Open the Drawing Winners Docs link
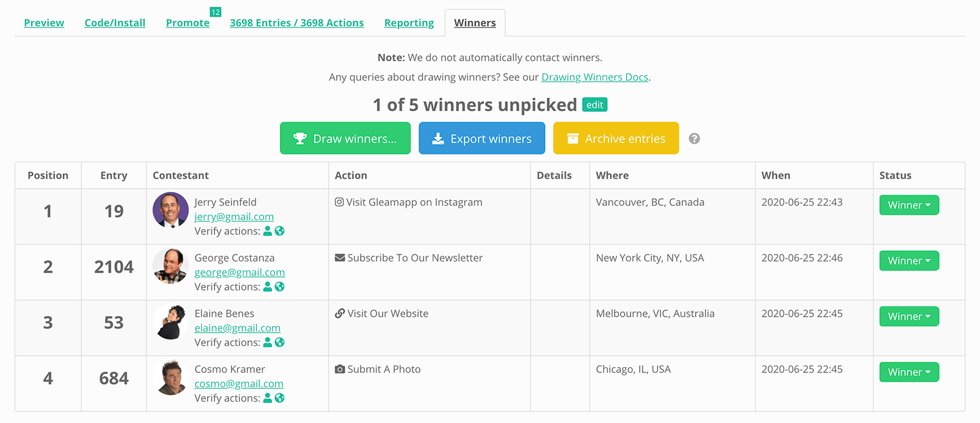The width and height of the screenshot is (980, 423). 594,77
